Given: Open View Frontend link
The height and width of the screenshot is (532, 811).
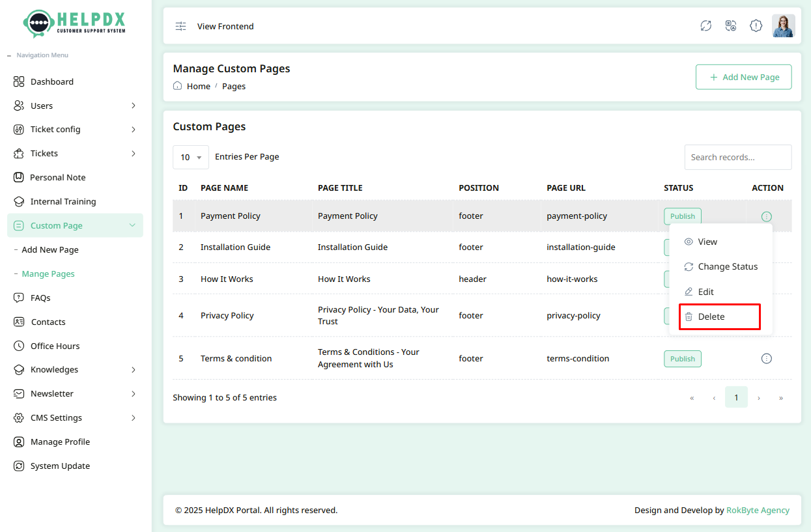Looking at the screenshot, I should point(225,26).
